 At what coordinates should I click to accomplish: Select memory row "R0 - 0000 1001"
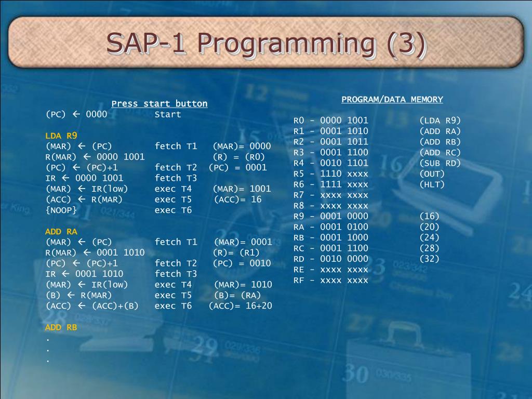pyautogui.click(x=331, y=121)
